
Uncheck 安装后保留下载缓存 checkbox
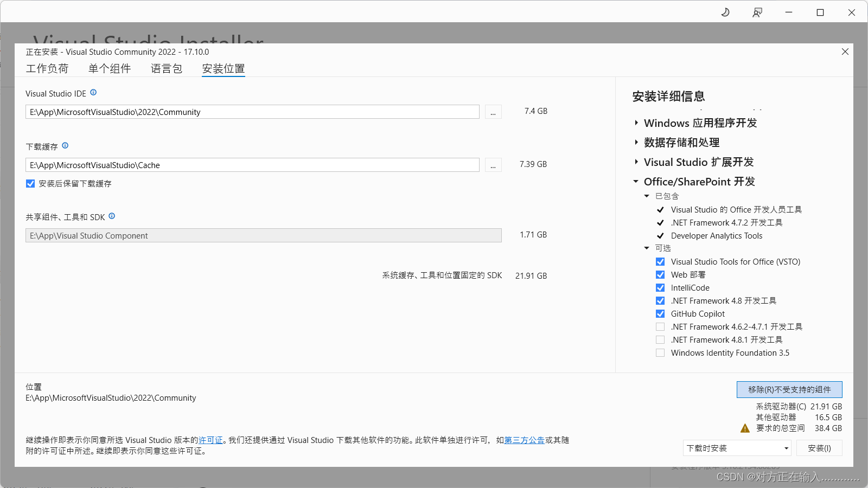tap(30, 184)
